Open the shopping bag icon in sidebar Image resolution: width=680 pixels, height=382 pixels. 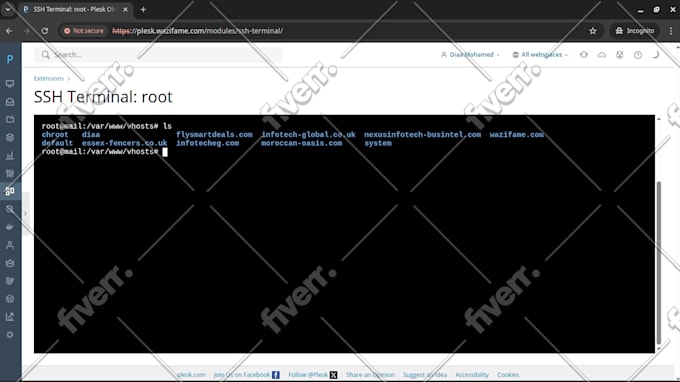point(10,263)
